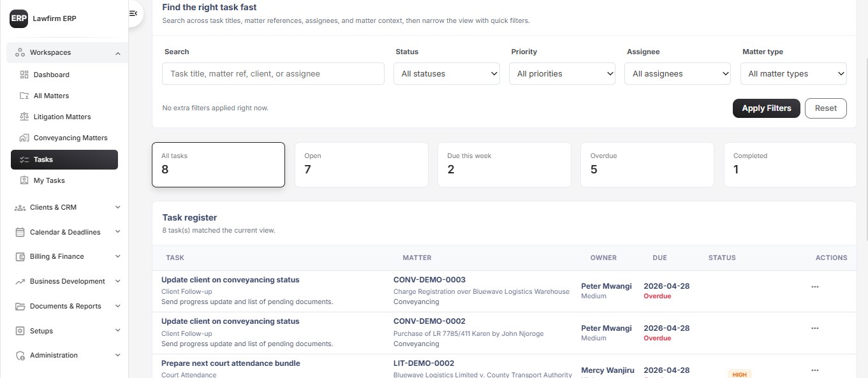The width and height of the screenshot is (868, 378).
Task: Click the Business Development trend icon
Action: click(x=20, y=281)
